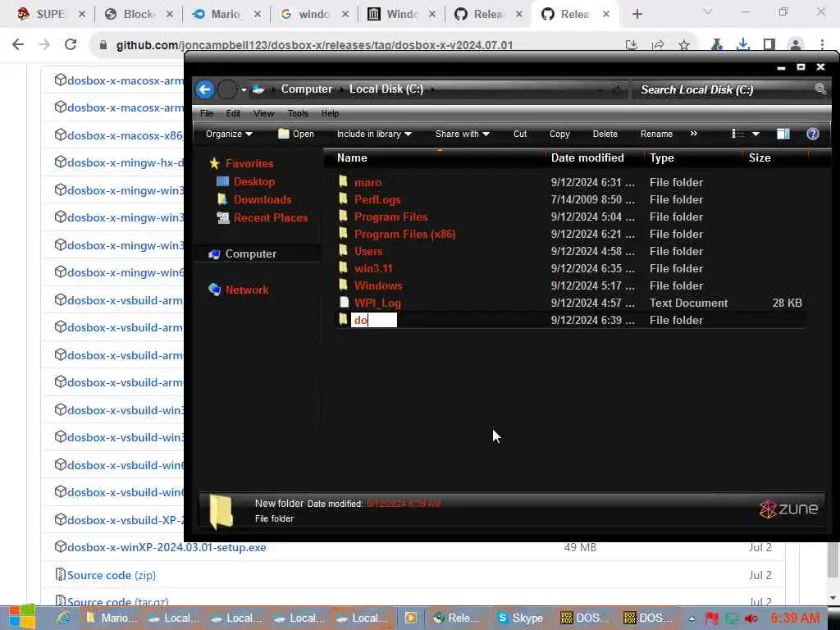
Task: Select the WPI_Log text document
Action: [377, 303]
